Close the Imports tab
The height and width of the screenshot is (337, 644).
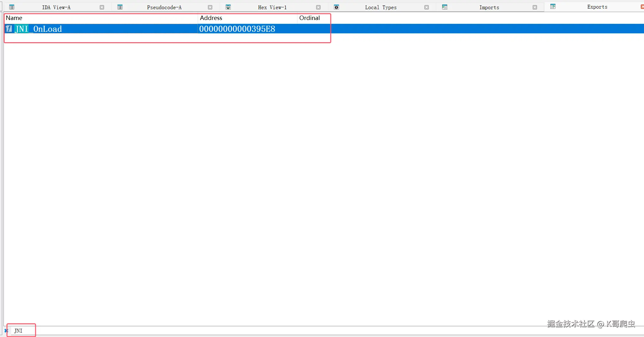pyautogui.click(x=535, y=7)
